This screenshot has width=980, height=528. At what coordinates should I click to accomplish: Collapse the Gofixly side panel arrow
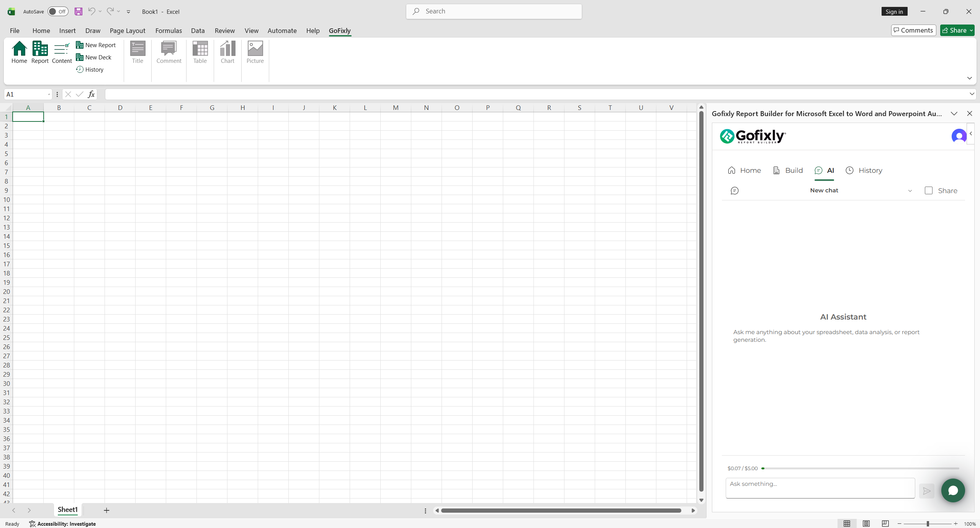click(971, 133)
